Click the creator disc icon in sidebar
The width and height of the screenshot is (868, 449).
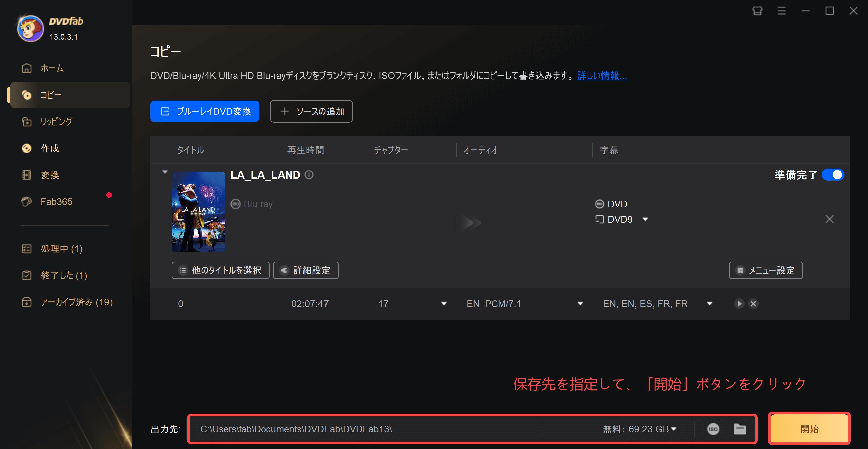coord(27,148)
